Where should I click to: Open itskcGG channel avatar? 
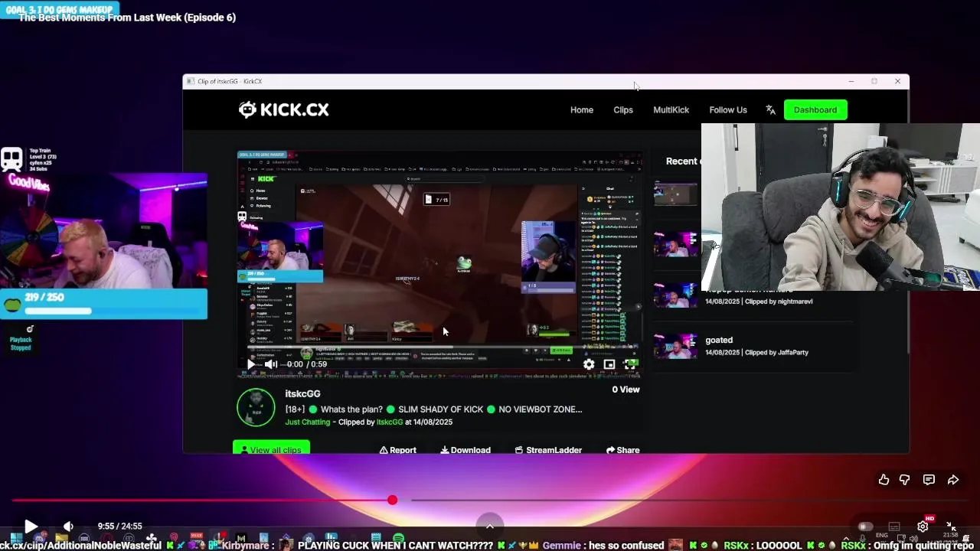[256, 407]
